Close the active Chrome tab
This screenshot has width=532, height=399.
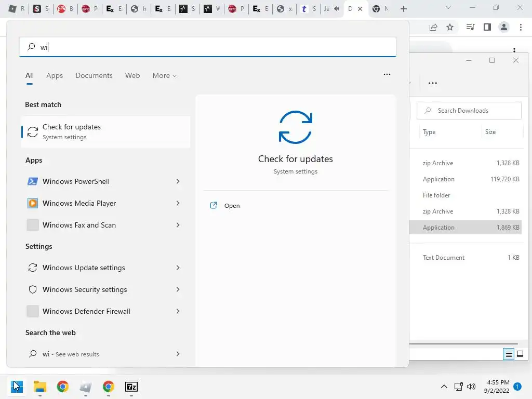coord(360,9)
